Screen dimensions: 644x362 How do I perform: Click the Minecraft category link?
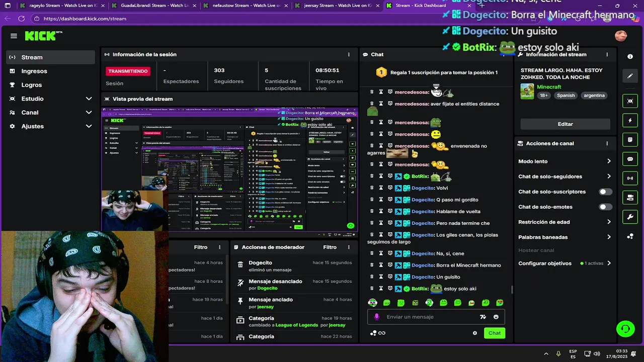[549, 87]
